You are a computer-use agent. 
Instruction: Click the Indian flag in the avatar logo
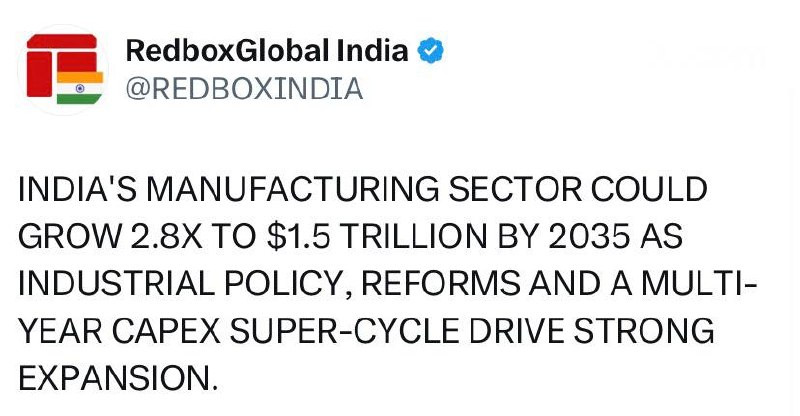80,88
